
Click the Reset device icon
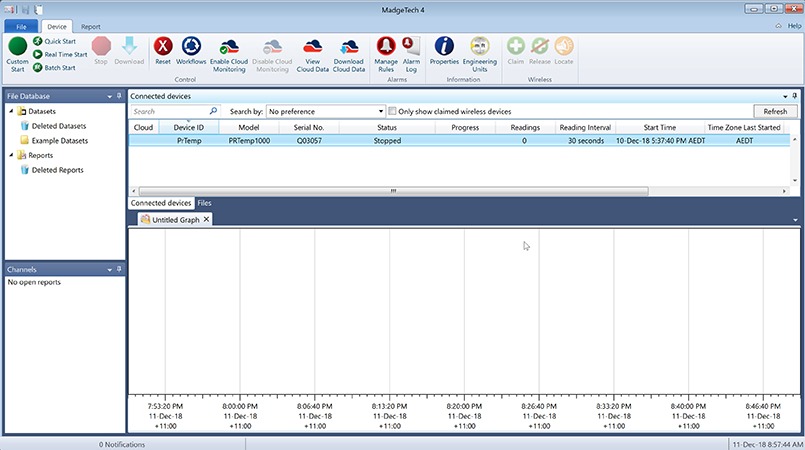pyautogui.click(x=163, y=46)
